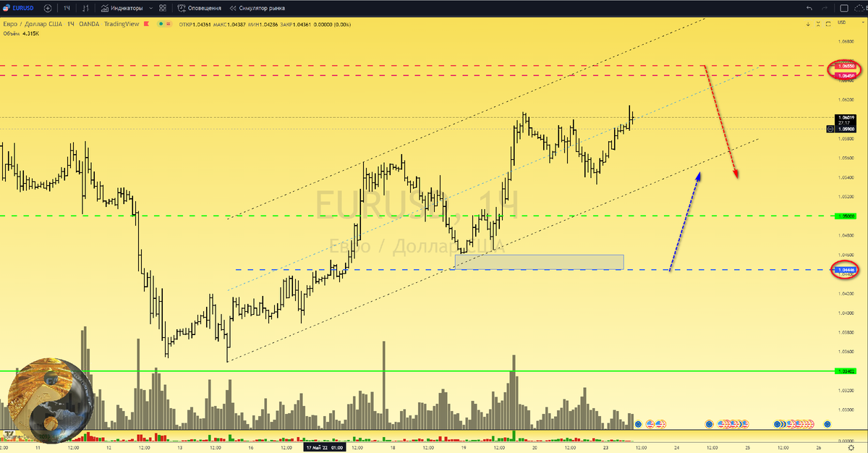Screen dimensions: 868x453
Task: Open the cloud save layout button
Action: pos(859,8)
